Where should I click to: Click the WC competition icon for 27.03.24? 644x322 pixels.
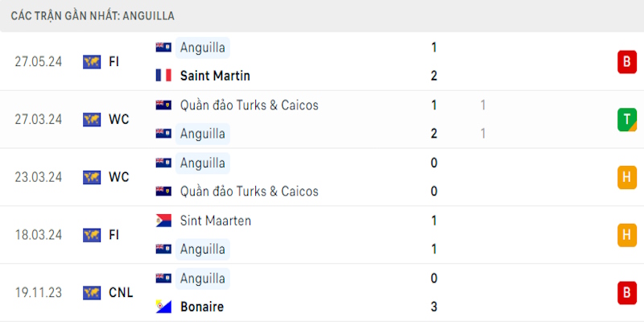pyautogui.click(x=91, y=119)
